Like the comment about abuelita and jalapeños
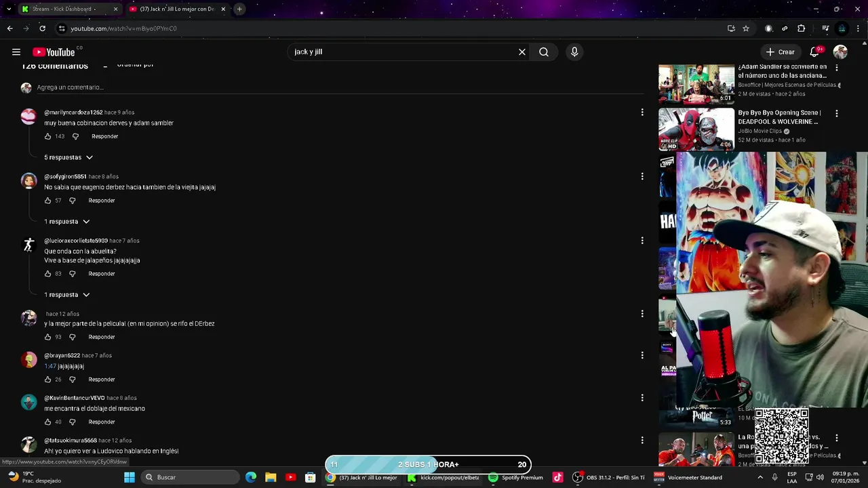Screen dimensions: 868x488 tap(47, 274)
